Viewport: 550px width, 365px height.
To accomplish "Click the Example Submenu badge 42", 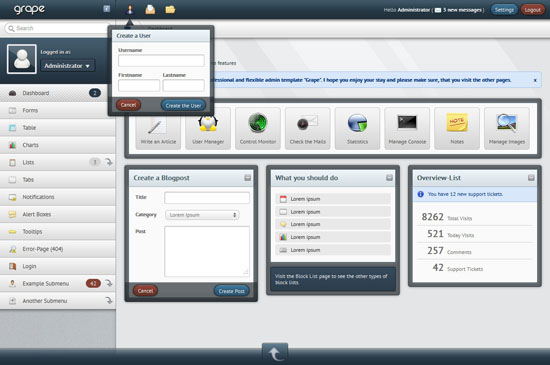I will click(x=93, y=283).
